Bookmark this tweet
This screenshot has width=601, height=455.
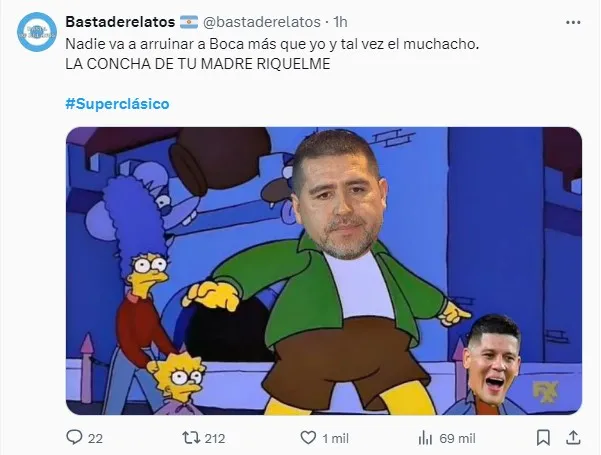coord(543,438)
